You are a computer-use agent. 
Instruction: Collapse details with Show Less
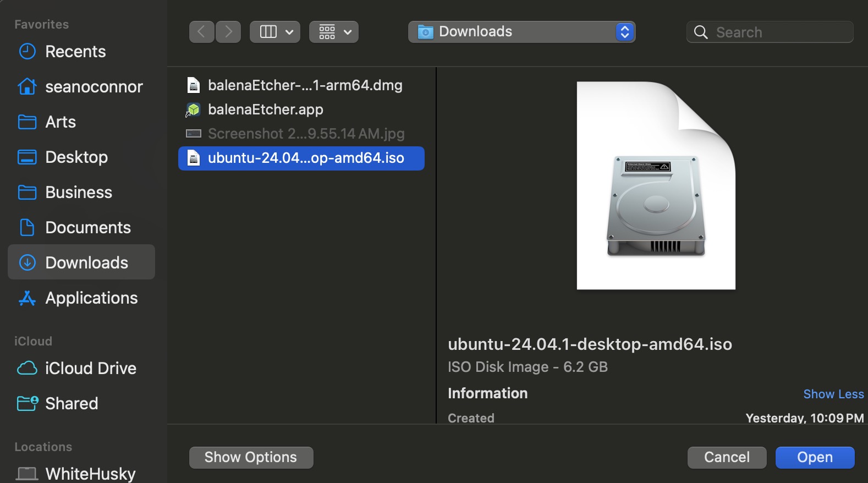[833, 394]
